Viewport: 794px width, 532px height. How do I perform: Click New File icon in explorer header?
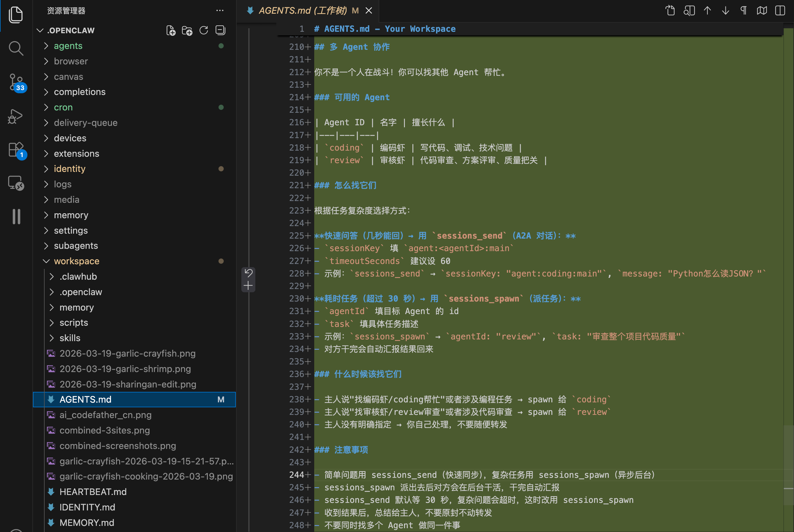tap(171, 31)
